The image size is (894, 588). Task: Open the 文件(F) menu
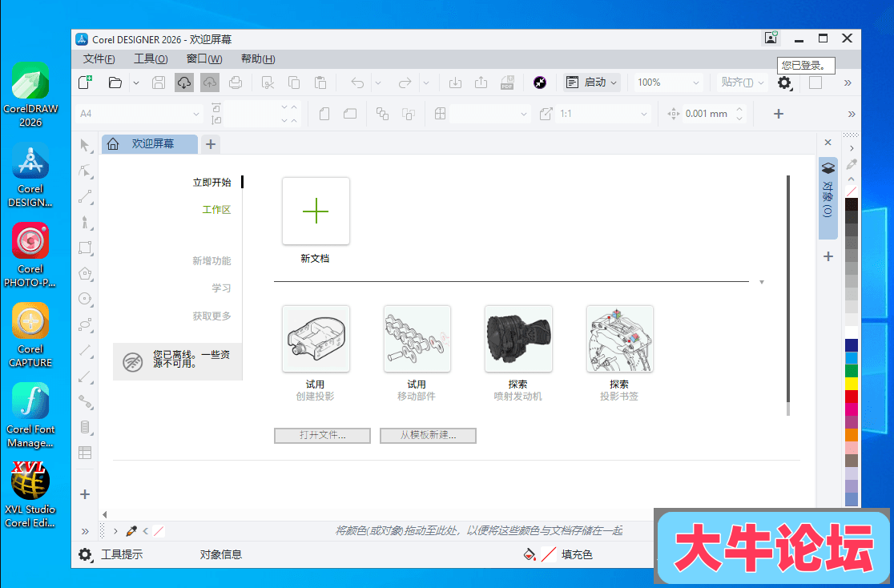99,58
